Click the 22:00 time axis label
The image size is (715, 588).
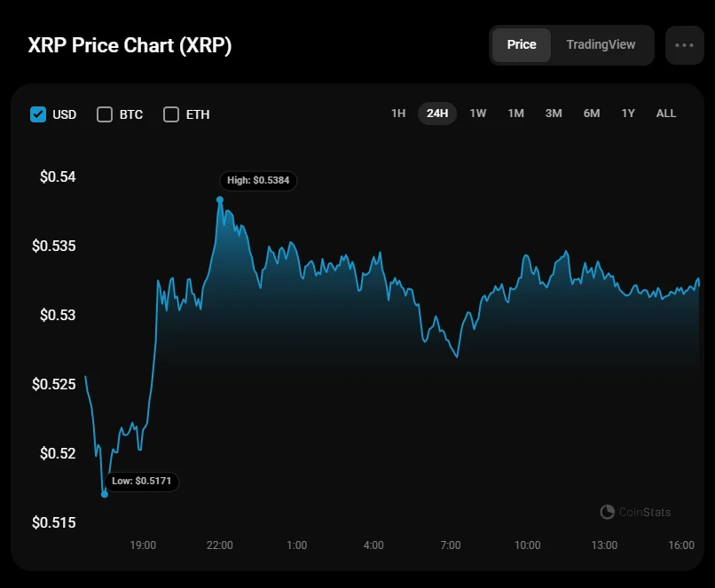(x=220, y=545)
